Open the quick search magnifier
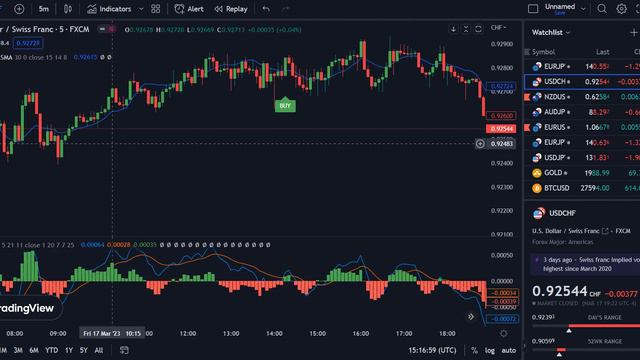Screen dimensions: 640x360 tap(602, 9)
